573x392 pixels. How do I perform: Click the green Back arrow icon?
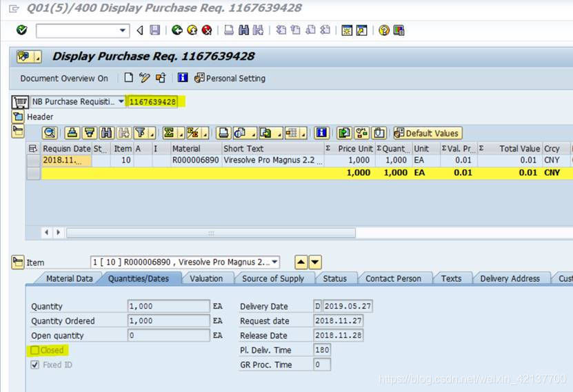pyautogui.click(x=177, y=30)
